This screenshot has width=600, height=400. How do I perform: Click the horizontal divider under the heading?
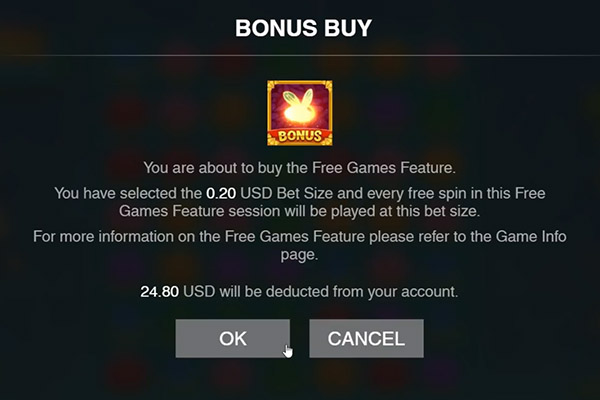pyautogui.click(x=300, y=56)
